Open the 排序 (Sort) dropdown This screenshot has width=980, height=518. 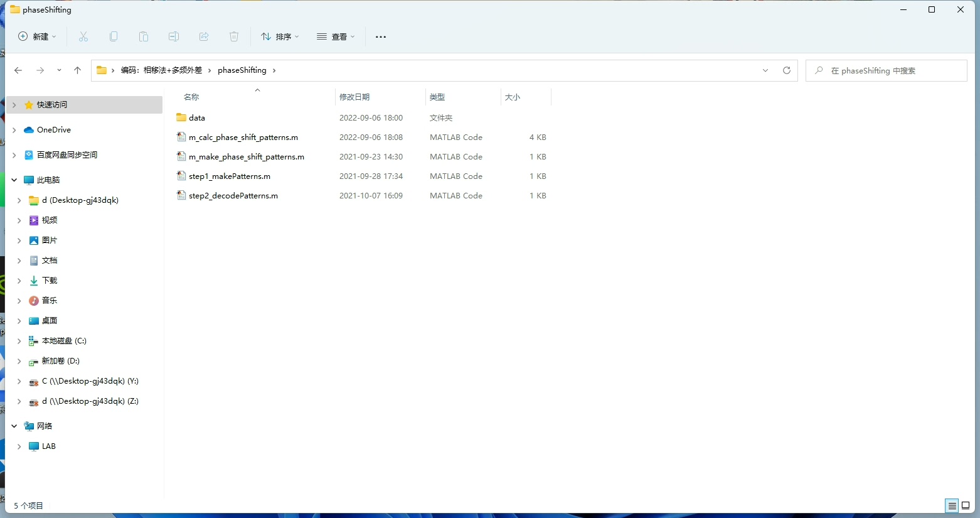(x=280, y=36)
